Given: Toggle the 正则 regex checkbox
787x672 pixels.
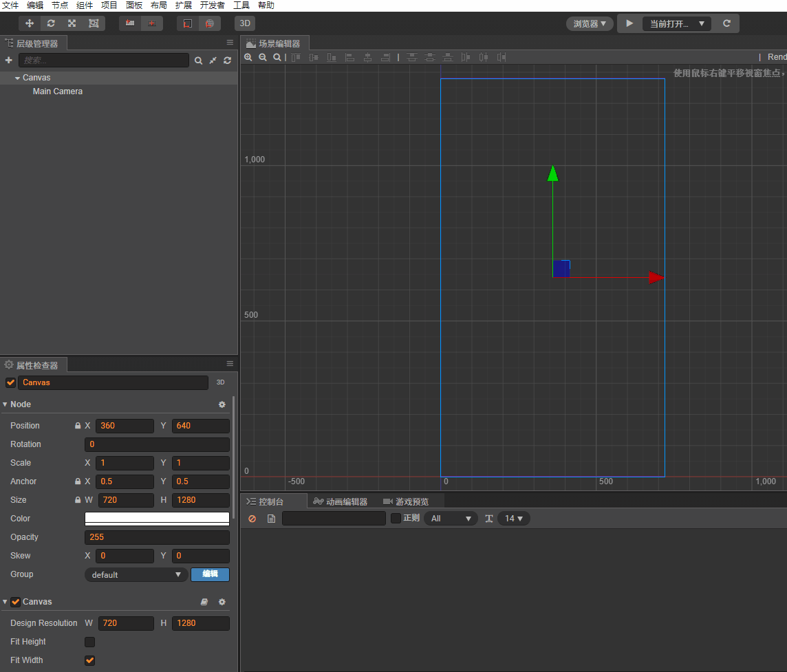Looking at the screenshot, I should point(396,519).
